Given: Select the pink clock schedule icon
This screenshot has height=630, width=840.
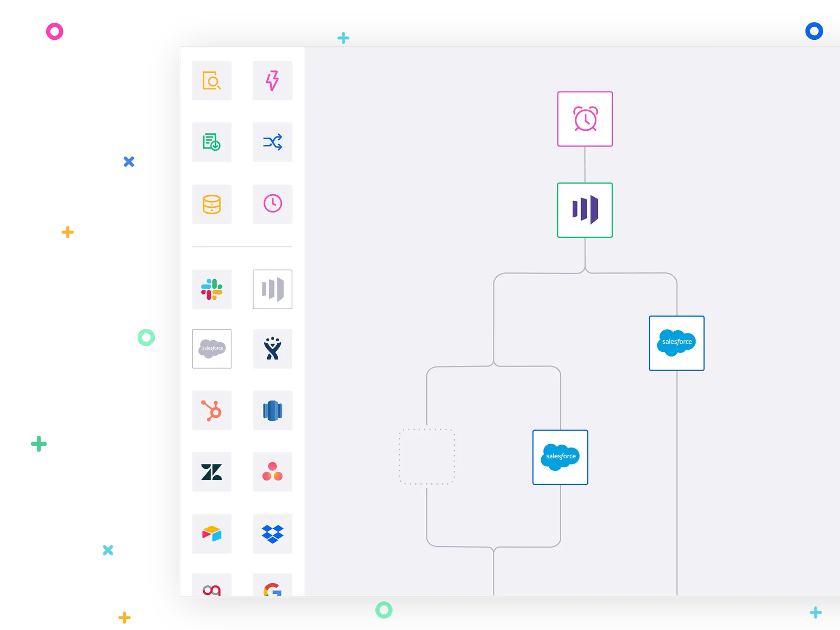Looking at the screenshot, I should point(272,204).
